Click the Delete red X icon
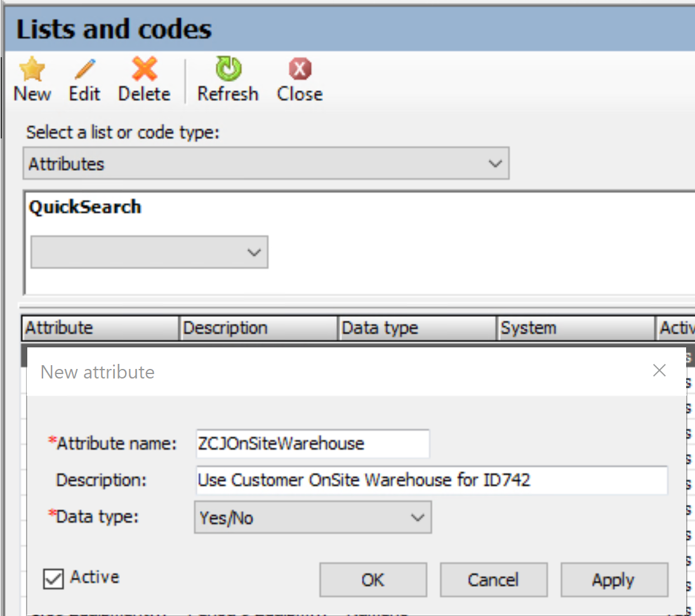The height and width of the screenshot is (616, 695). 145,69
